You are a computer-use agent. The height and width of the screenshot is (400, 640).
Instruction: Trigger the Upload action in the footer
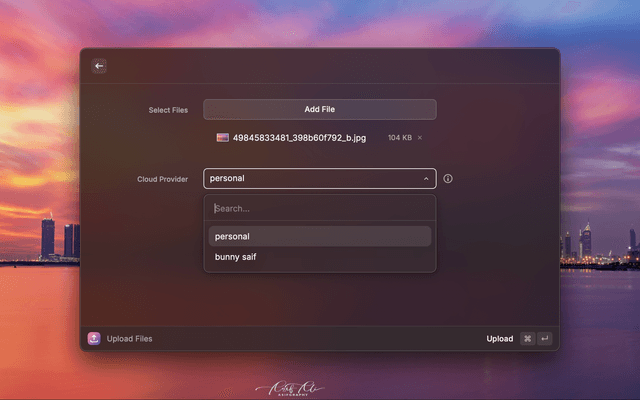(499, 339)
